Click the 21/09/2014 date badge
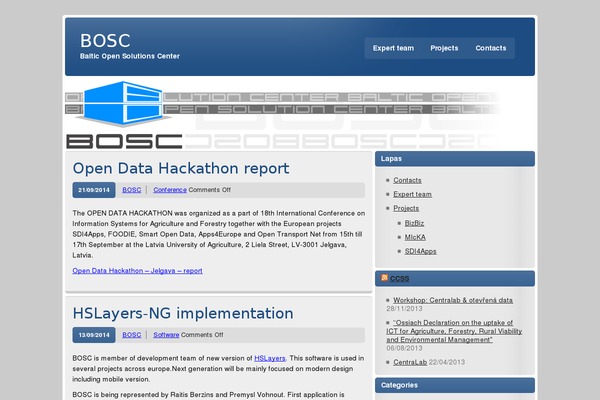 [x=94, y=190]
